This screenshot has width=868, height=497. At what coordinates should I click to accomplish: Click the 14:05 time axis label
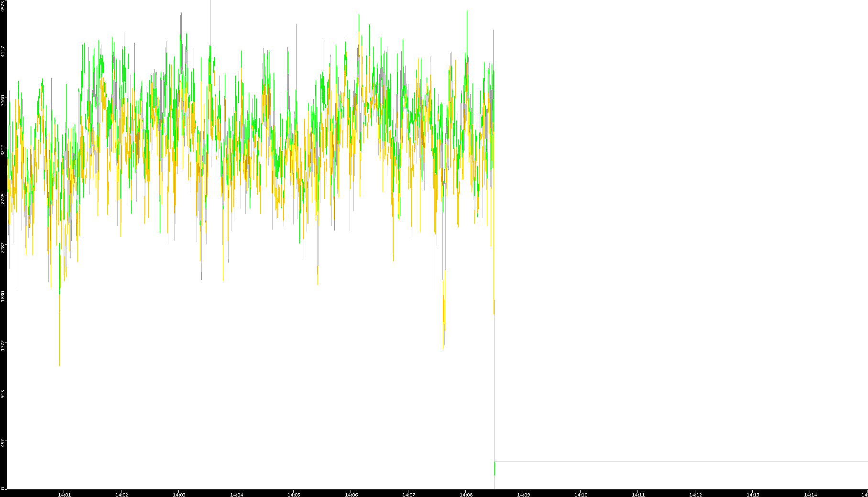(294, 495)
